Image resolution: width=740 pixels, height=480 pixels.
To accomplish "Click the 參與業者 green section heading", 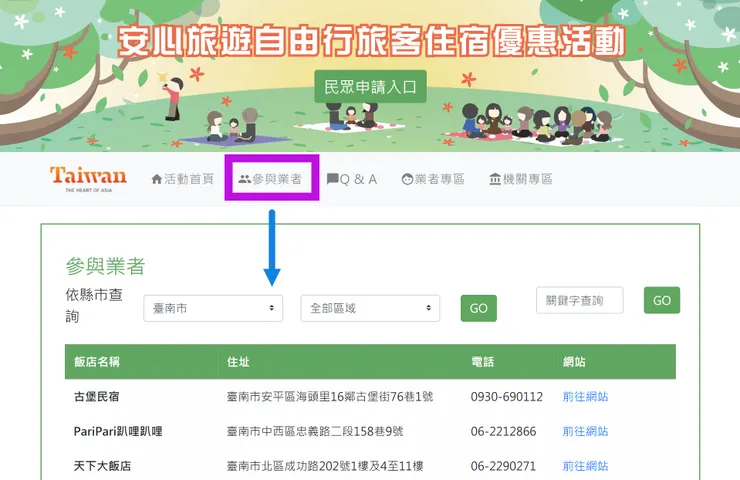I will click(x=105, y=266).
